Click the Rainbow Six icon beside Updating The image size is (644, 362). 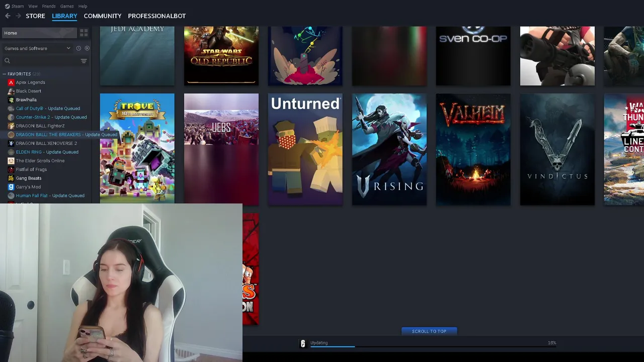pyautogui.click(x=303, y=343)
